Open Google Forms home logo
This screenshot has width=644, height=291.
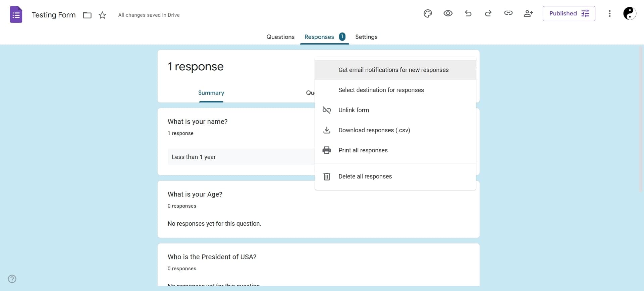pos(16,15)
